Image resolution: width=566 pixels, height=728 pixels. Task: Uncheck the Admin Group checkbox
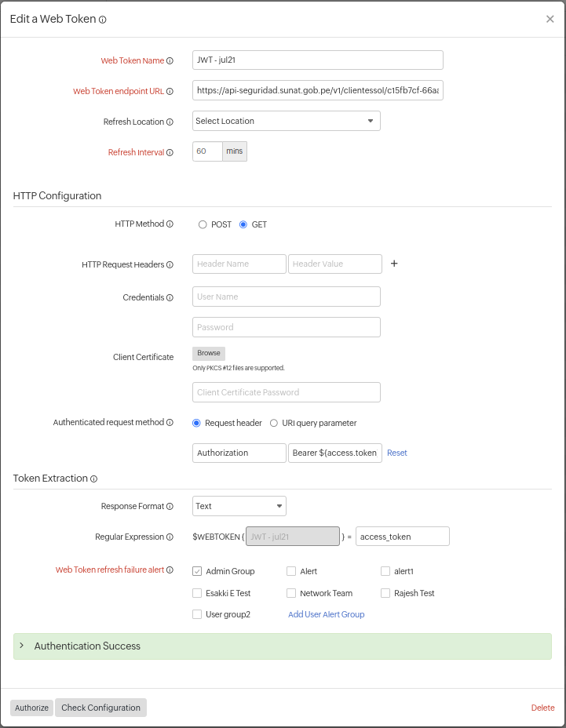point(196,571)
